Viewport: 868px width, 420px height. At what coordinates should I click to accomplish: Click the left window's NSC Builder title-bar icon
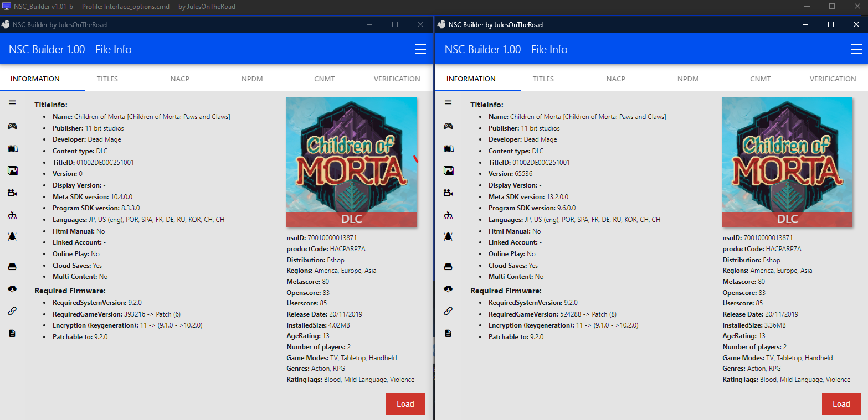point(6,24)
